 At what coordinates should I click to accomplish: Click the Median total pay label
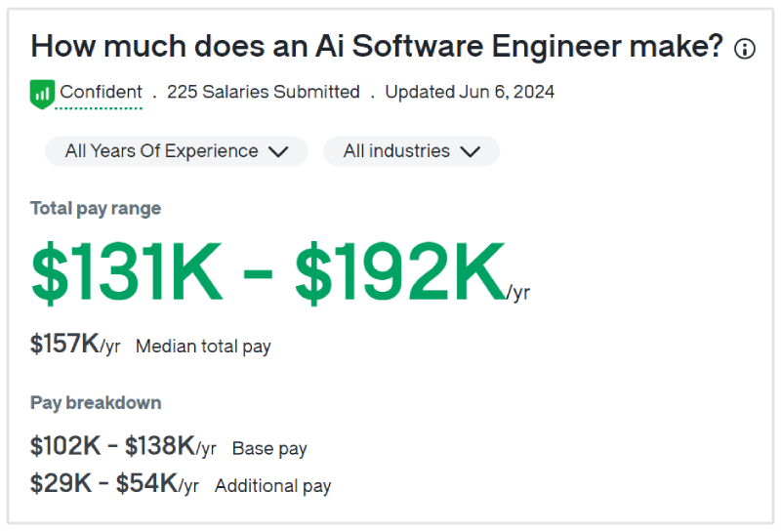coord(203,347)
